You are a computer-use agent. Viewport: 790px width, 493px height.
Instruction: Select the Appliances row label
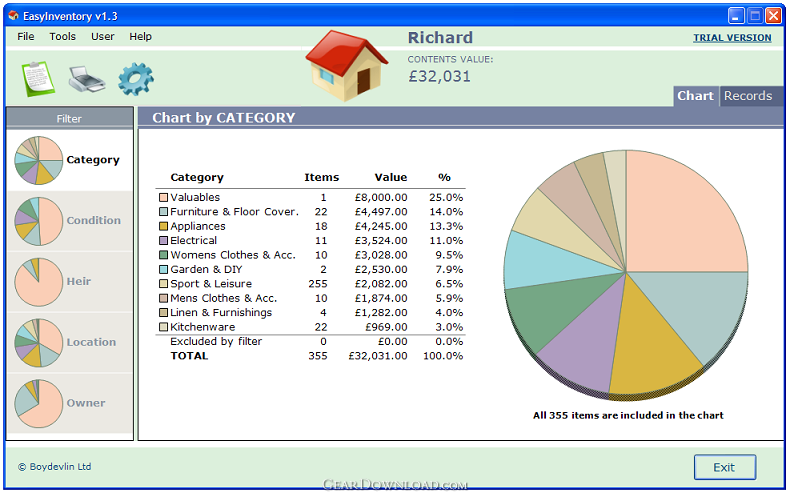pos(198,226)
